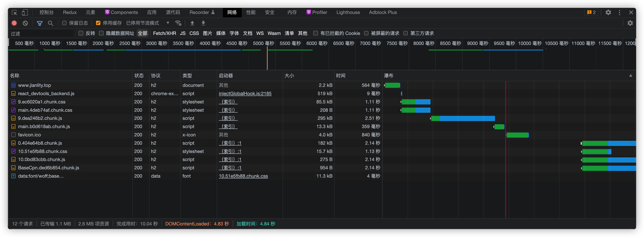
Task: Clear the network log with the circle-slash icon
Action: pyautogui.click(x=25, y=23)
